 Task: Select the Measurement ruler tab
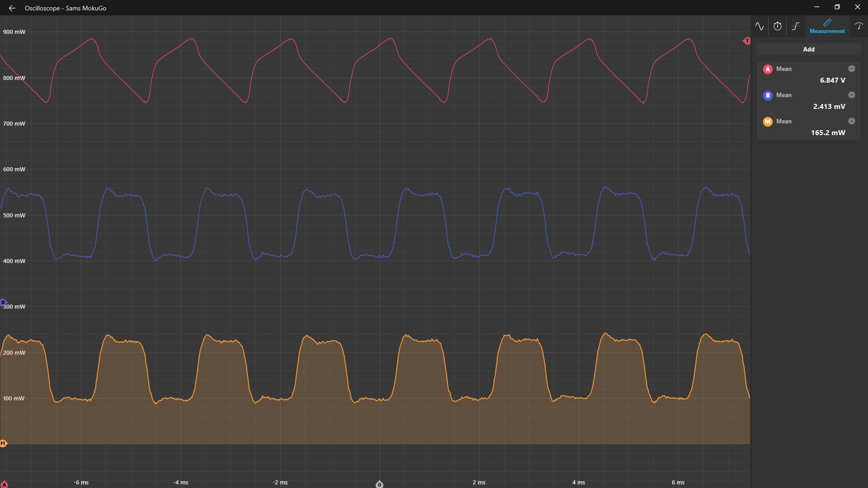coord(827,26)
